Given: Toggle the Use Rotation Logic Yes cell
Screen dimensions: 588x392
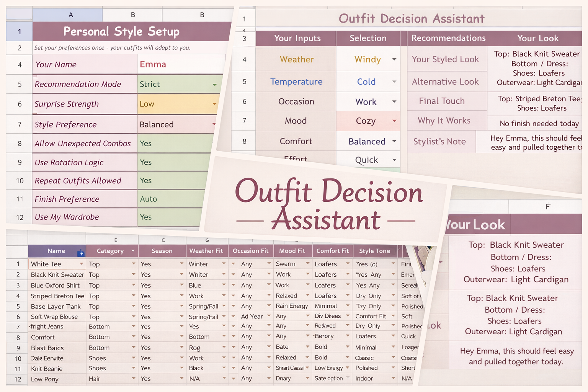Looking at the screenshot, I should 173,162.
